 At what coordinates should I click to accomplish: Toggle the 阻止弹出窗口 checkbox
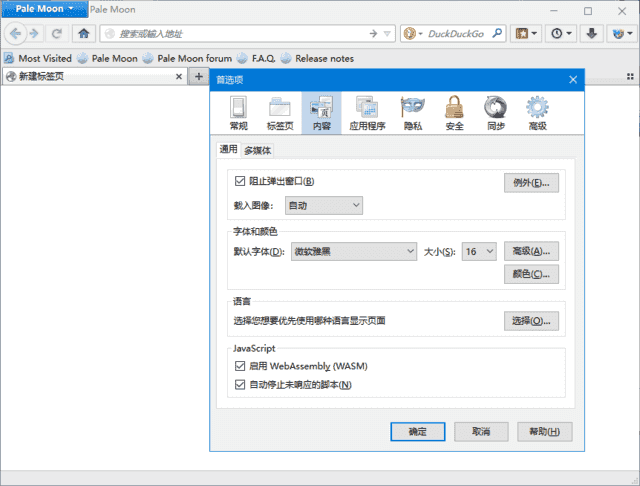pos(239,181)
